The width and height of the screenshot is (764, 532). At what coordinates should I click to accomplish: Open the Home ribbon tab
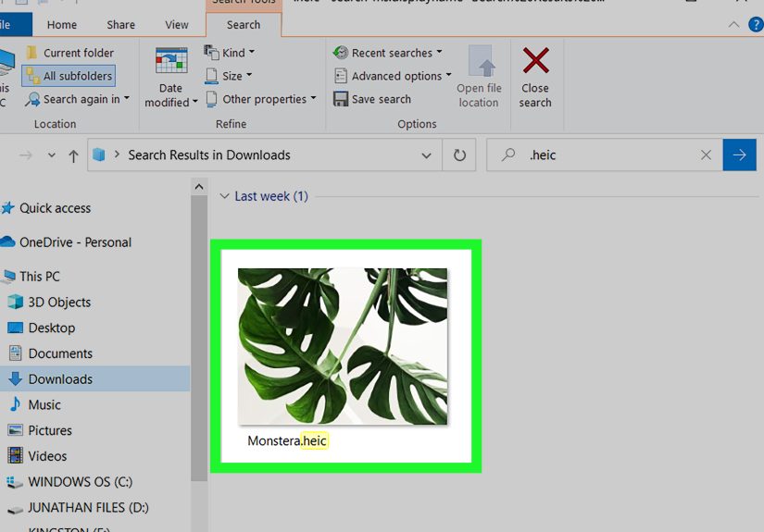click(x=62, y=25)
